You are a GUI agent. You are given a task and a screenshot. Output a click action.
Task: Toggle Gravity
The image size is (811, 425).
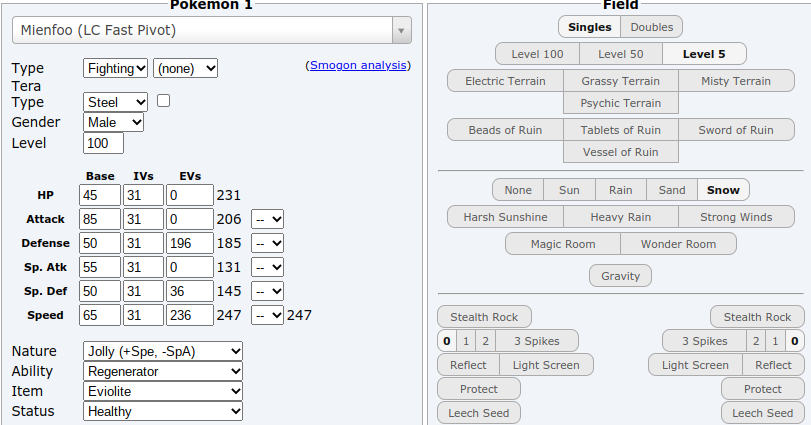point(621,276)
